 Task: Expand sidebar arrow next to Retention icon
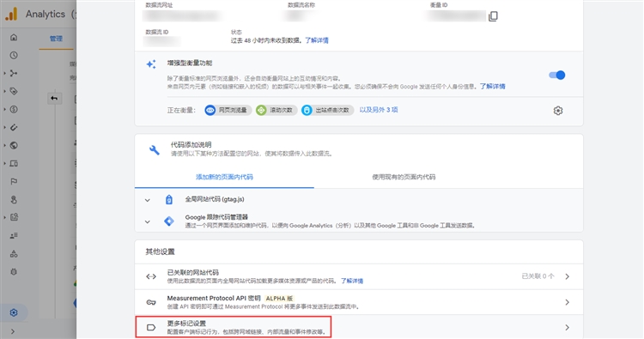(4, 127)
